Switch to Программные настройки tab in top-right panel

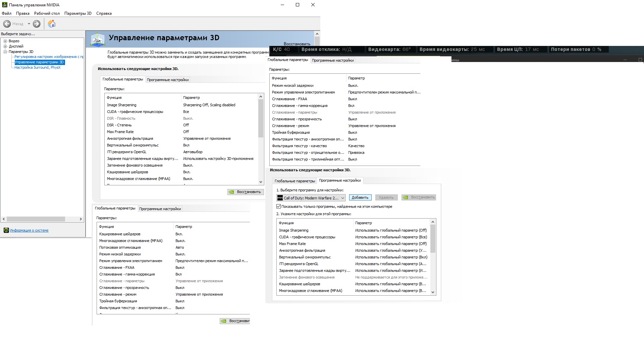(333, 60)
